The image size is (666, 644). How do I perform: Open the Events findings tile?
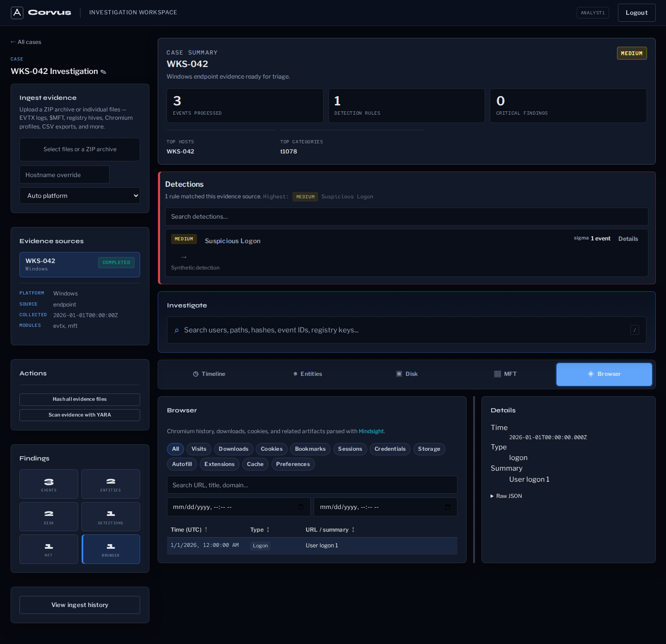coord(49,484)
